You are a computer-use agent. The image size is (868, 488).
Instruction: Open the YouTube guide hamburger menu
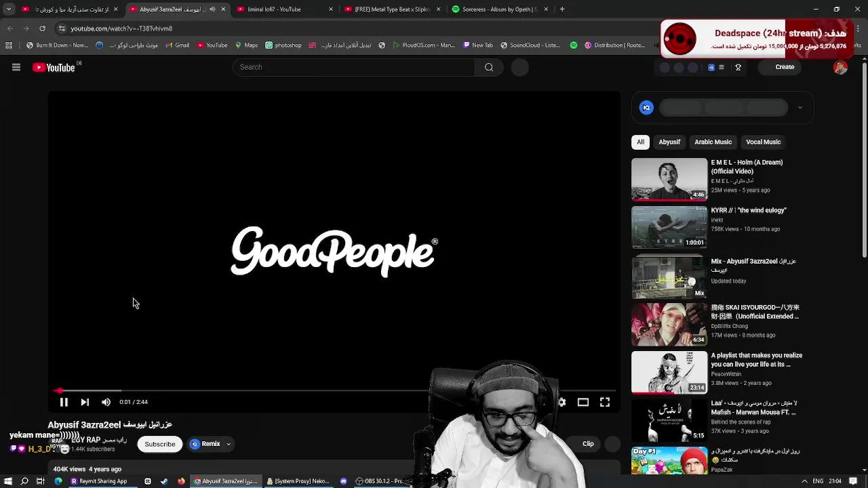(16, 67)
